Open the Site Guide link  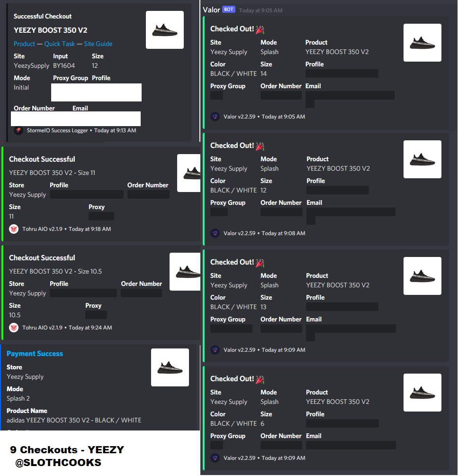(98, 44)
